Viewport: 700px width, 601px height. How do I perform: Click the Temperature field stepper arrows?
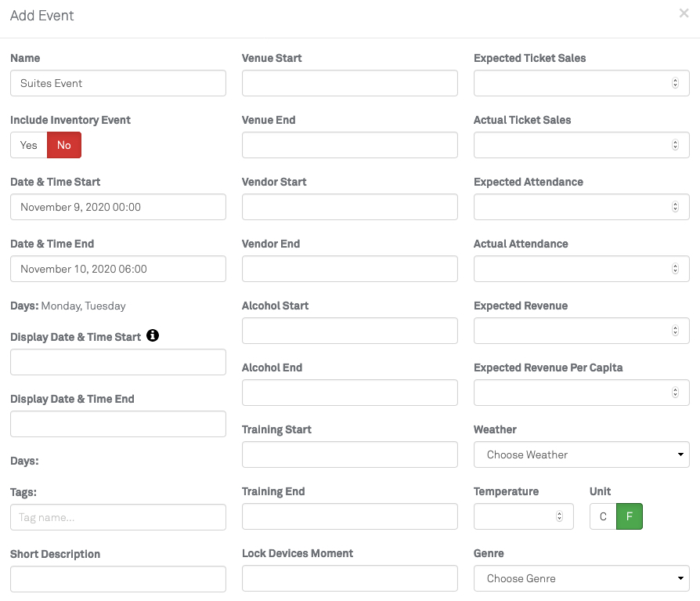pyautogui.click(x=559, y=516)
